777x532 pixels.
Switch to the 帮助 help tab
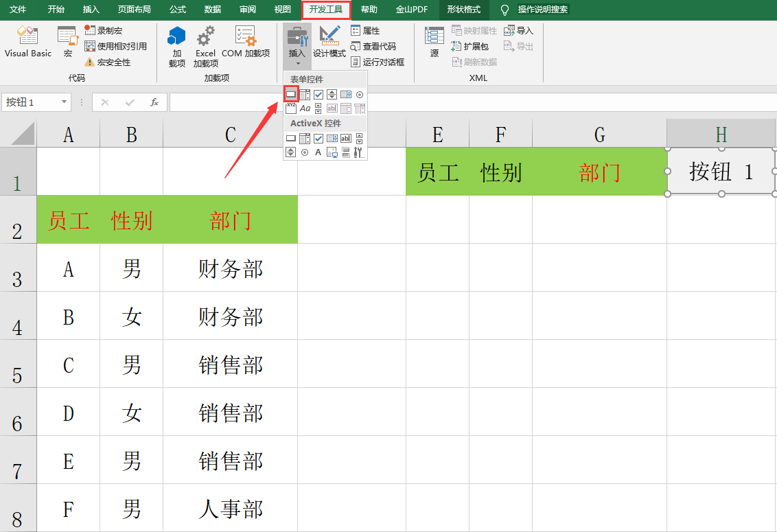coord(369,10)
